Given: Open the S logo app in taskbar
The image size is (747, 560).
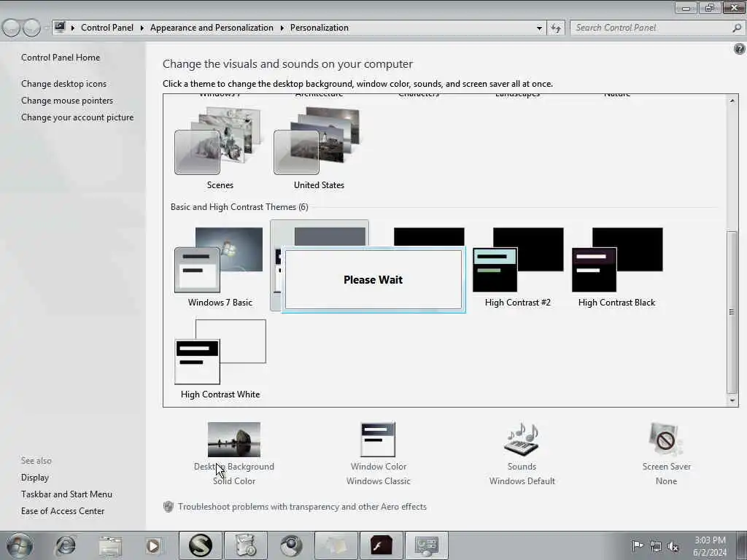Looking at the screenshot, I should [201, 545].
